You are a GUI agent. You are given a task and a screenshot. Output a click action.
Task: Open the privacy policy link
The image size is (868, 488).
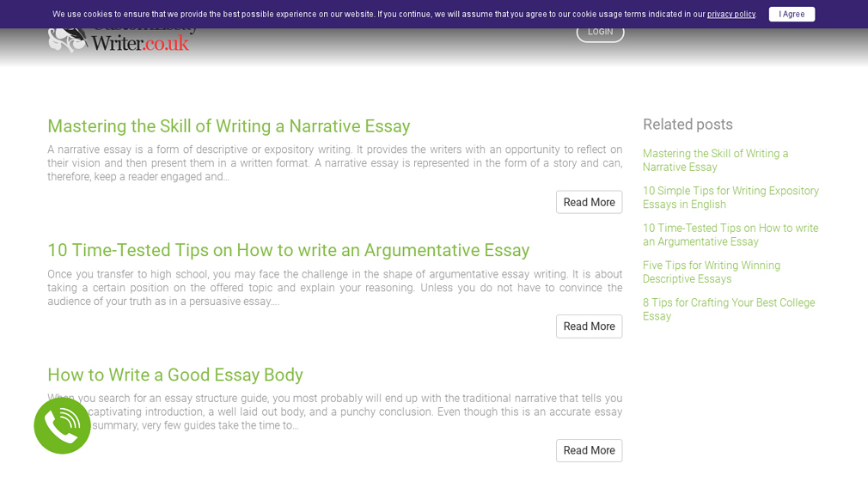pos(731,15)
